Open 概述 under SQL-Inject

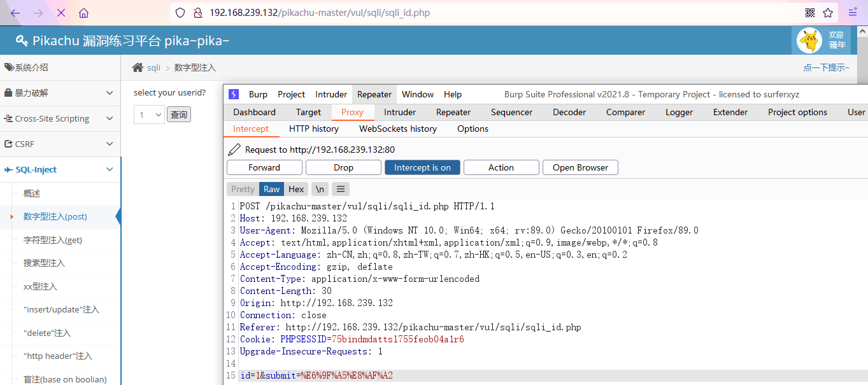click(32, 193)
